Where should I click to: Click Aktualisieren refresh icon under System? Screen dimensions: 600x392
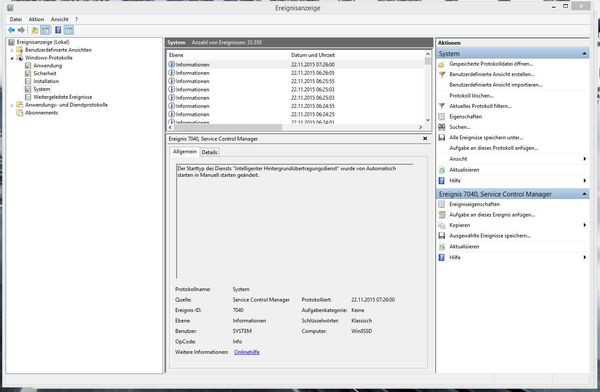coord(442,170)
